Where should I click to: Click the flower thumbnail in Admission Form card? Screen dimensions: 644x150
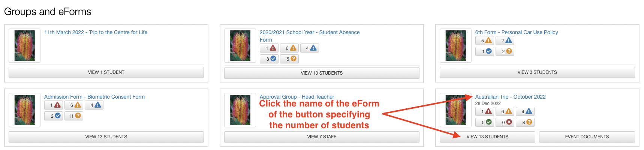(25, 110)
